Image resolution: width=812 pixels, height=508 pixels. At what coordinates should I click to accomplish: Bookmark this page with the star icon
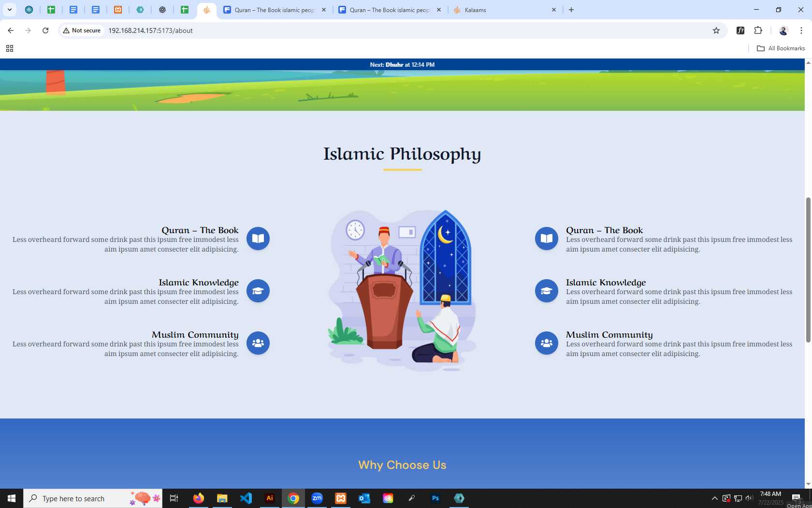pos(716,30)
